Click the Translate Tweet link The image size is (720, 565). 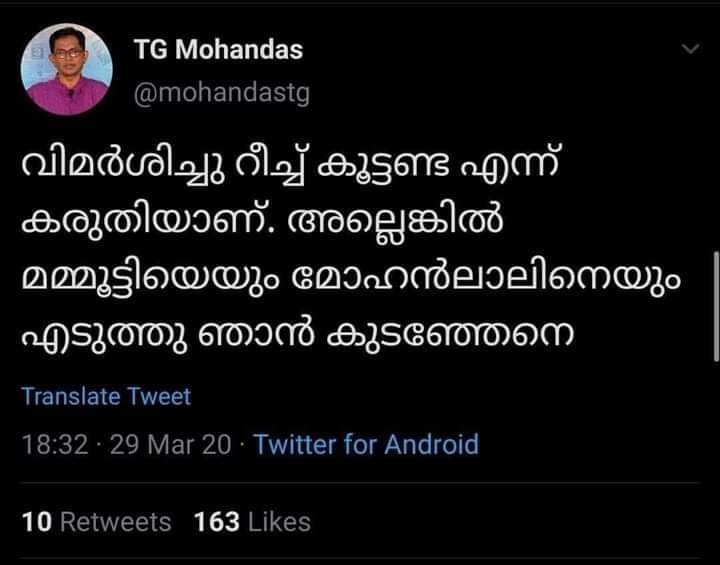[x=106, y=396]
